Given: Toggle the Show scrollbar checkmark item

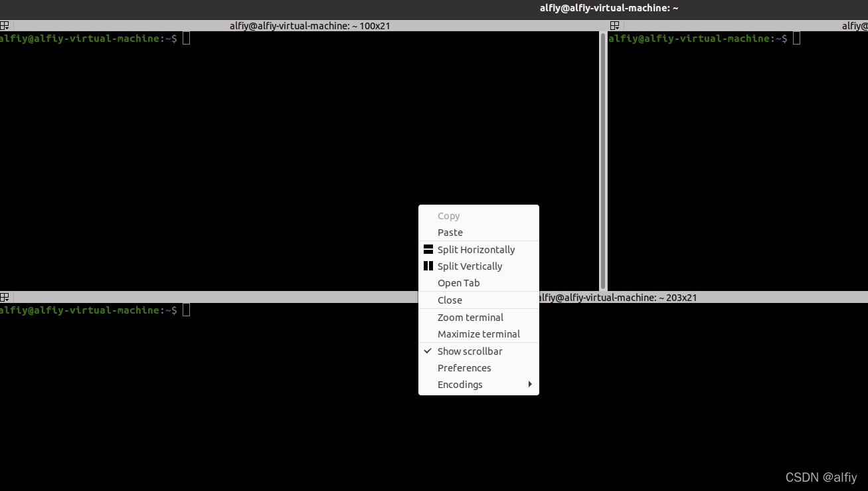Looking at the screenshot, I should tap(478, 351).
